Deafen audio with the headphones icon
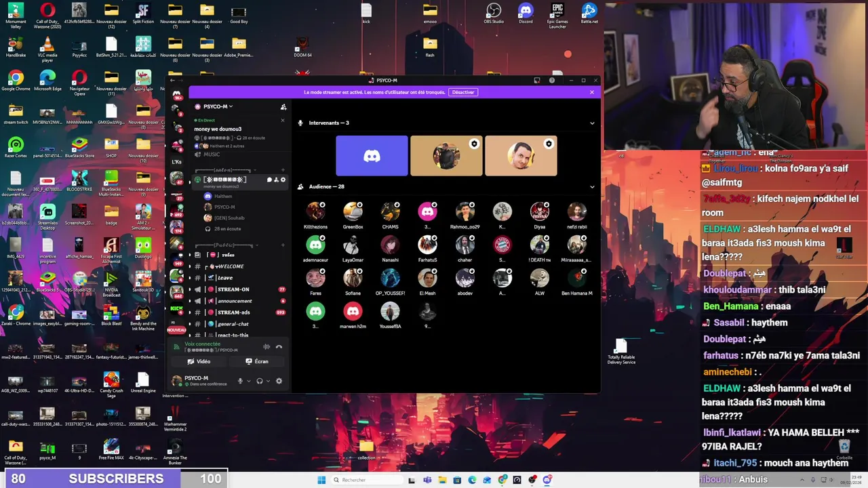Image resolution: width=868 pixels, height=488 pixels. coord(259,381)
